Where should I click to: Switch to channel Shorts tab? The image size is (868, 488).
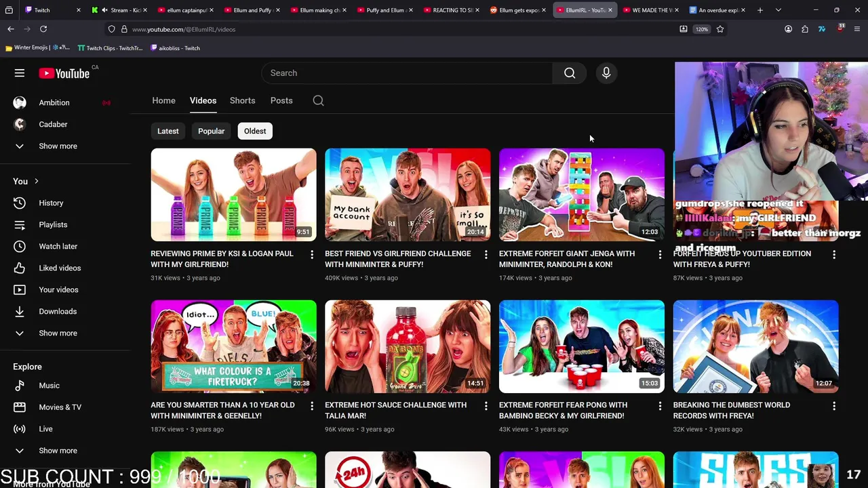click(242, 100)
